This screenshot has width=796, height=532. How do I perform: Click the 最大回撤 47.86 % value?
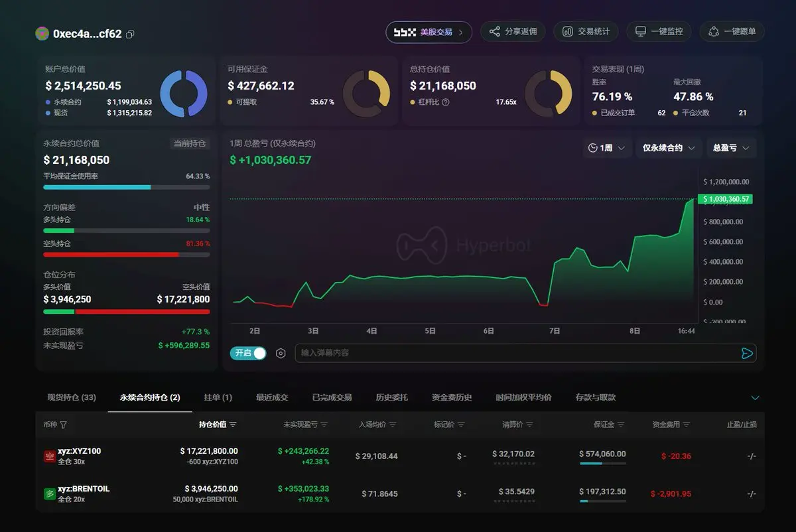pos(693,97)
